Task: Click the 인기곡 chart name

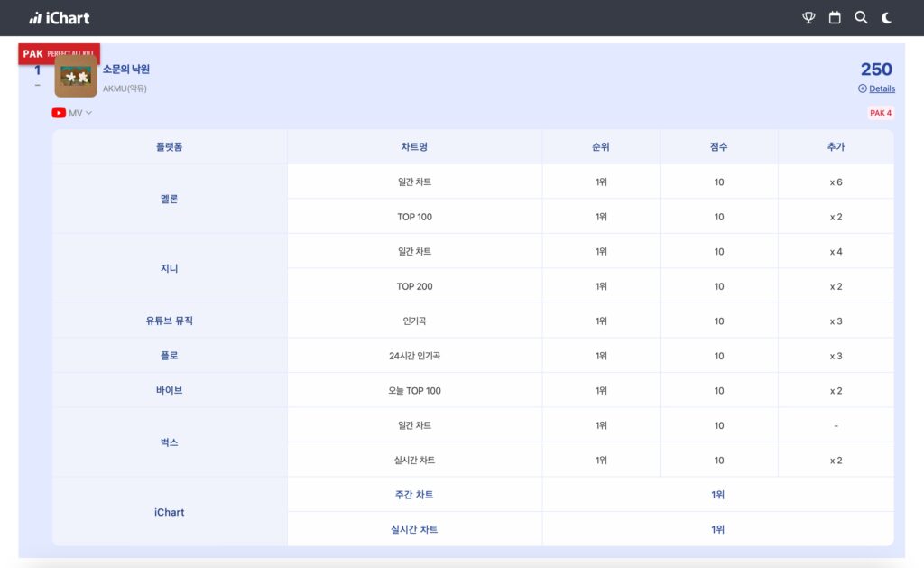Action: click(414, 321)
